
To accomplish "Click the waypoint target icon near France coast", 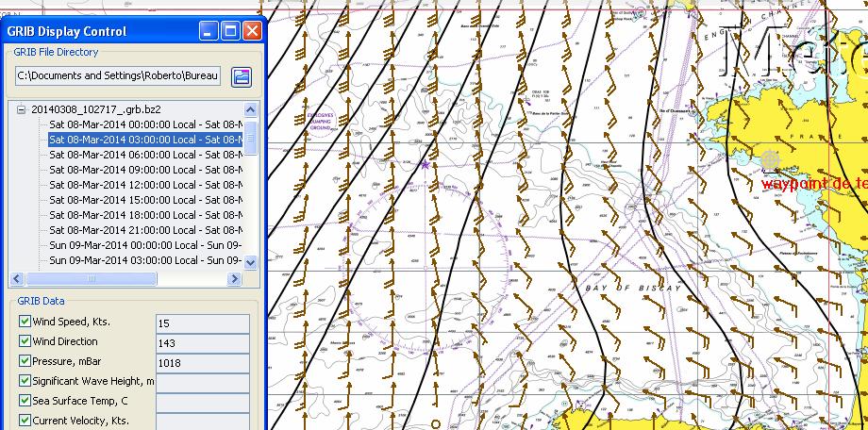I will 770,160.
